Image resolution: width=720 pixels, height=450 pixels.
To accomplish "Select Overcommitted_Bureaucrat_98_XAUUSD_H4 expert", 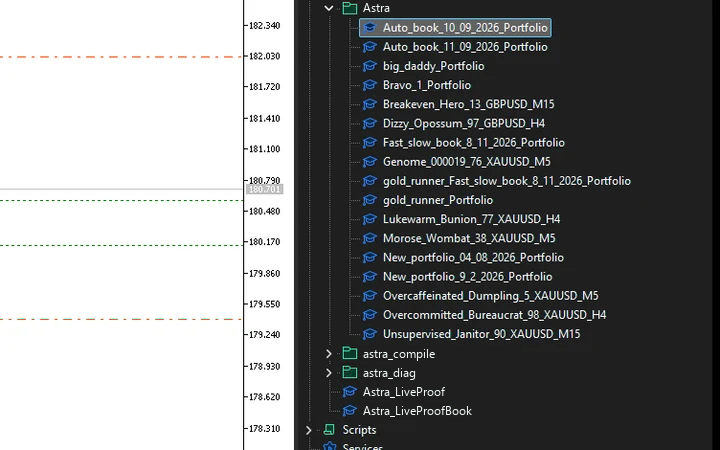I will click(x=495, y=315).
